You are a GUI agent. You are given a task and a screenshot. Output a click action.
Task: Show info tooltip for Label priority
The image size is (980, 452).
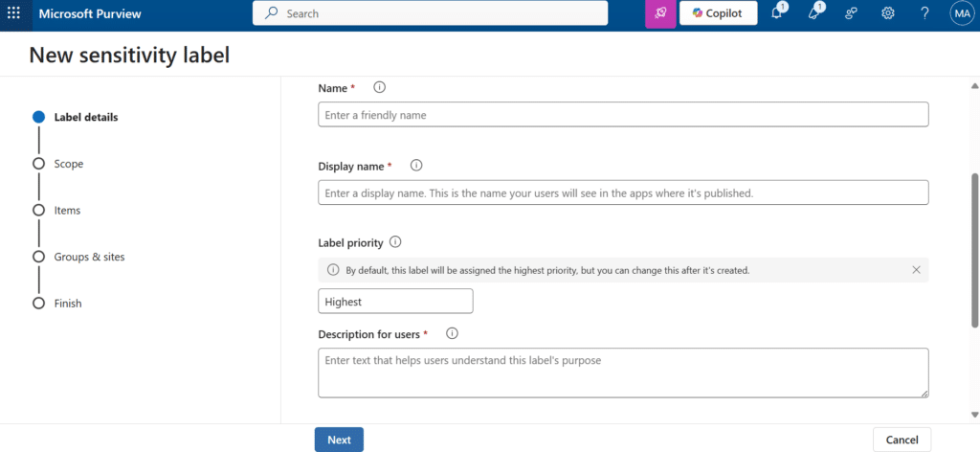click(x=395, y=242)
